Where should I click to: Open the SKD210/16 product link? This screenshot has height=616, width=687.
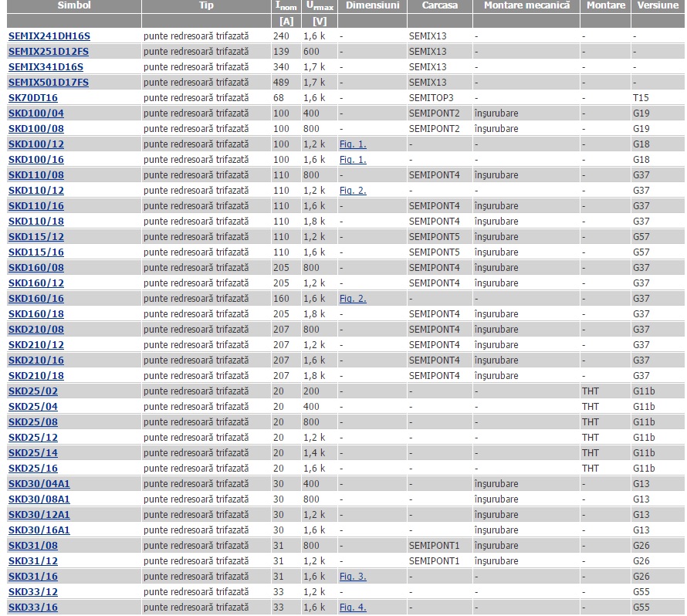coord(36,360)
